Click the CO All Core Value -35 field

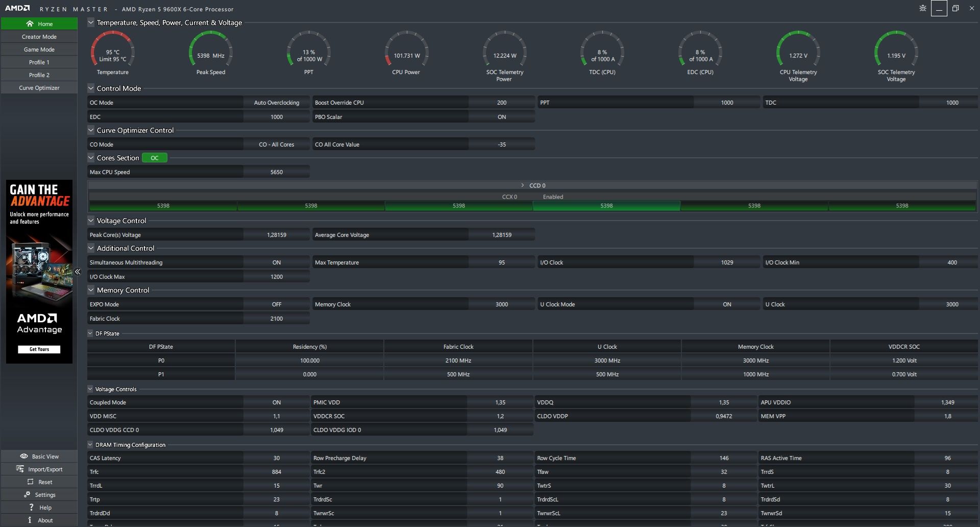[502, 145]
